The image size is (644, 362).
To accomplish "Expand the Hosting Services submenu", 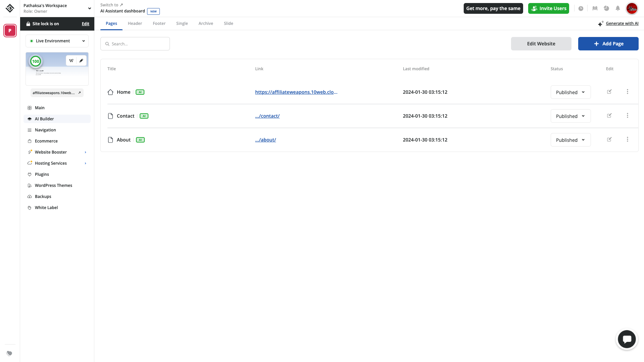I will pos(51,163).
